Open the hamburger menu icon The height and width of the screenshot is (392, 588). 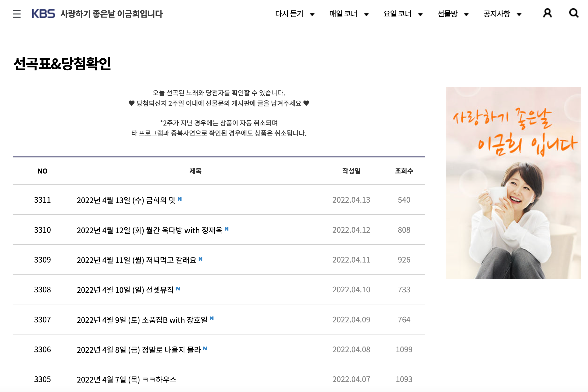pyautogui.click(x=17, y=14)
